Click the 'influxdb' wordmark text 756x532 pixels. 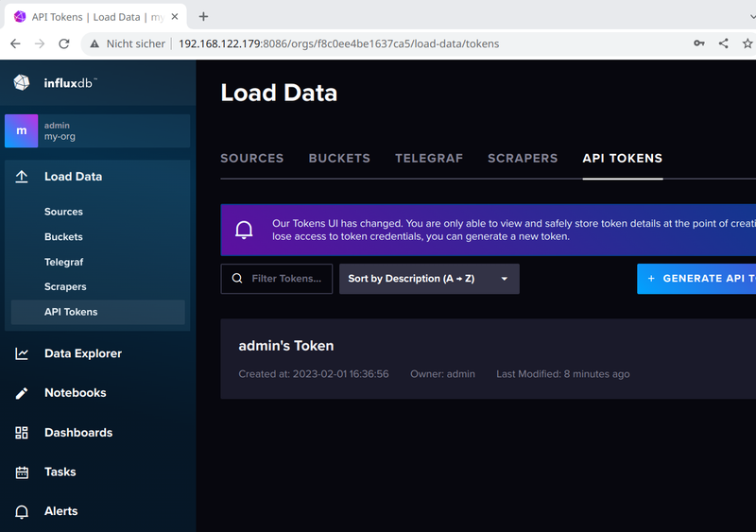pos(70,83)
